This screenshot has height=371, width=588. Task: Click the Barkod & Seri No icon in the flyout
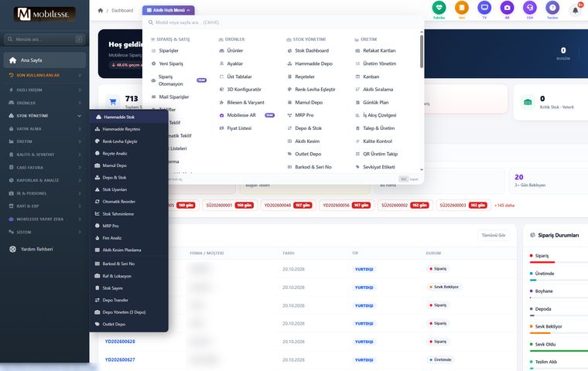[97, 264]
